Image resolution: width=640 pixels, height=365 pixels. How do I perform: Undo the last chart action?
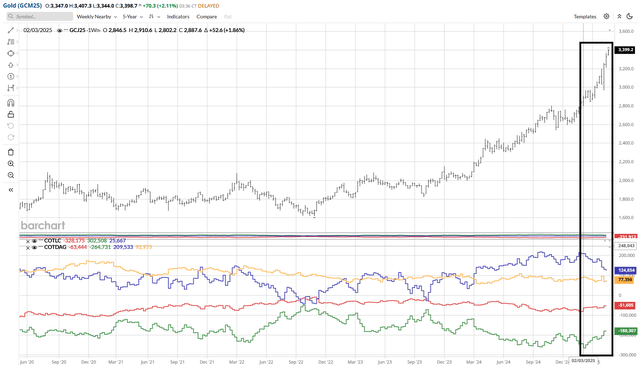click(x=11, y=126)
